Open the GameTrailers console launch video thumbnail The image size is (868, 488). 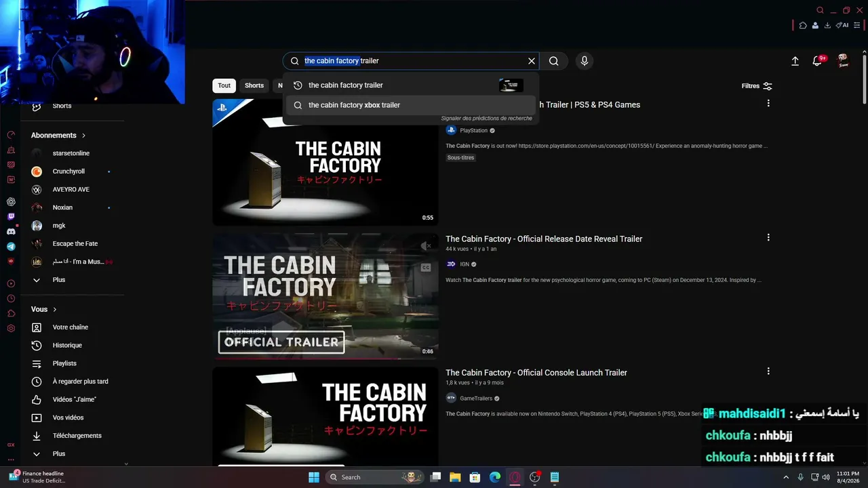click(325, 417)
